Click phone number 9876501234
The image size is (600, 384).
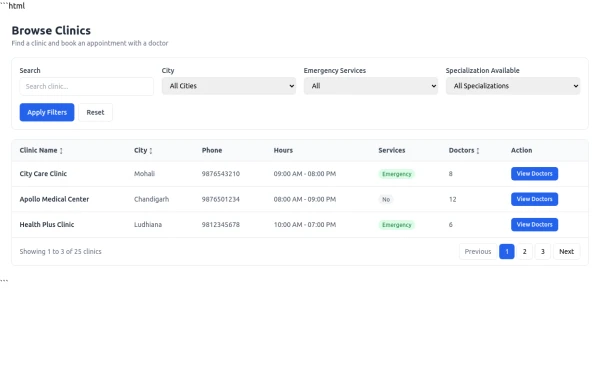[x=221, y=199]
